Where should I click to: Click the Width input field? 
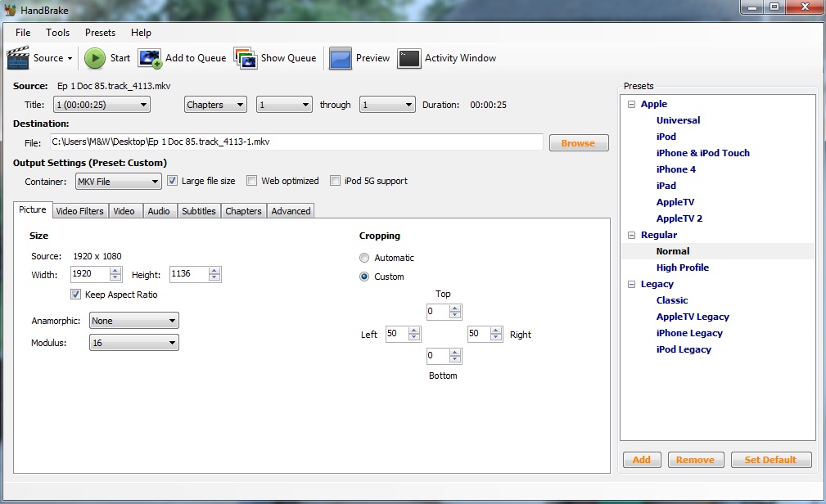click(x=90, y=274)
